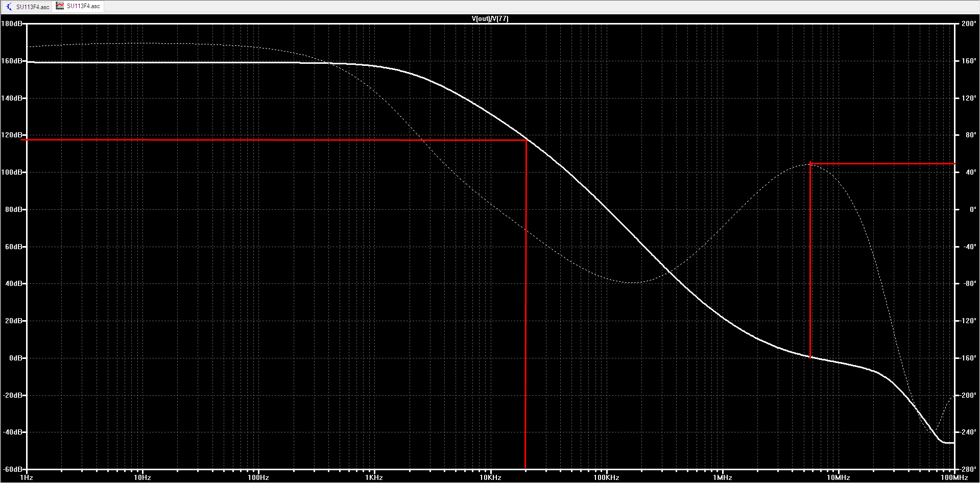Click the 40° phase axis label
980x483 pixels.
971,172
